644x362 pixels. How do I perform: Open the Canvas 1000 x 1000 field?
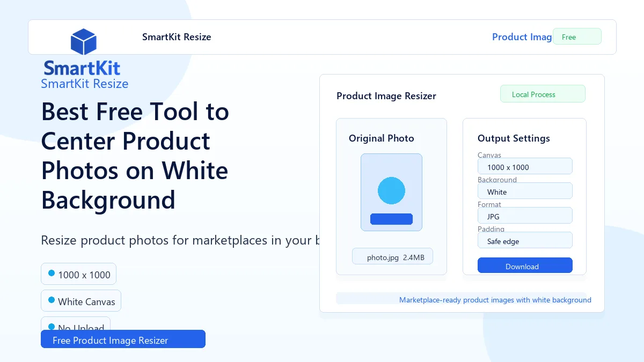click(525, 166)
